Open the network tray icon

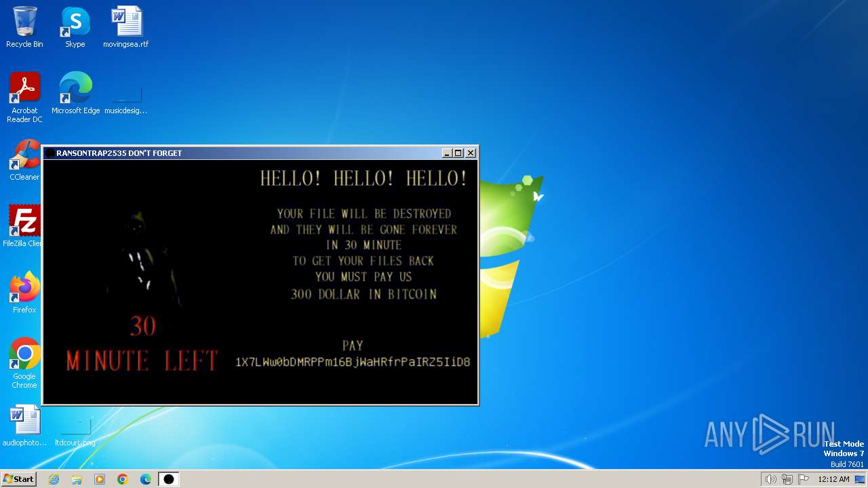[x=787, y=479]
